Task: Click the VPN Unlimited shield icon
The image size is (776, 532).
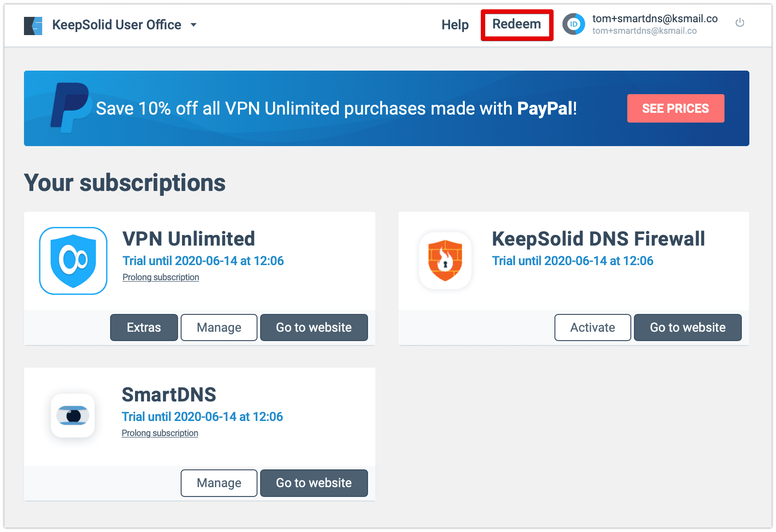Action: click(73, 261)
